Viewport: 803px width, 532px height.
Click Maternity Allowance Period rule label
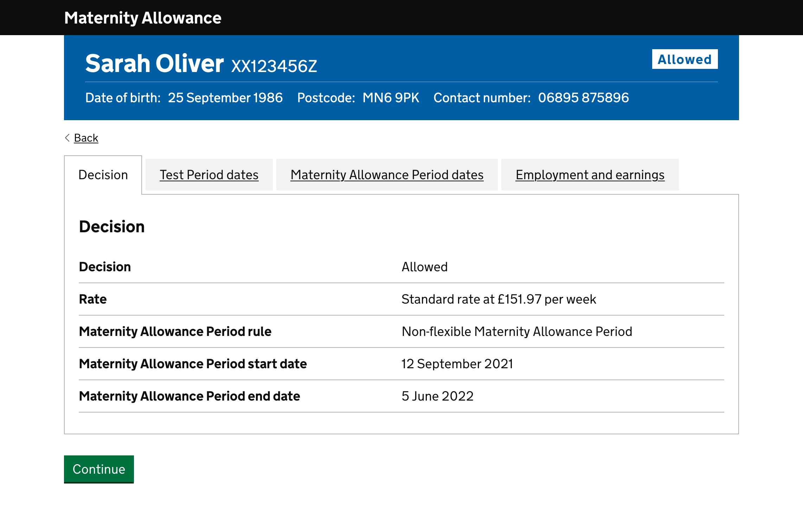tap(175, 332)
